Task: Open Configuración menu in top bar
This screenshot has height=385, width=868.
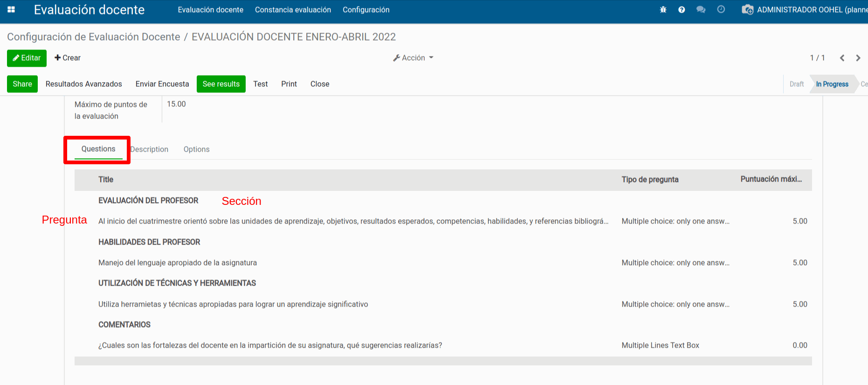Action: click(366, 10)
